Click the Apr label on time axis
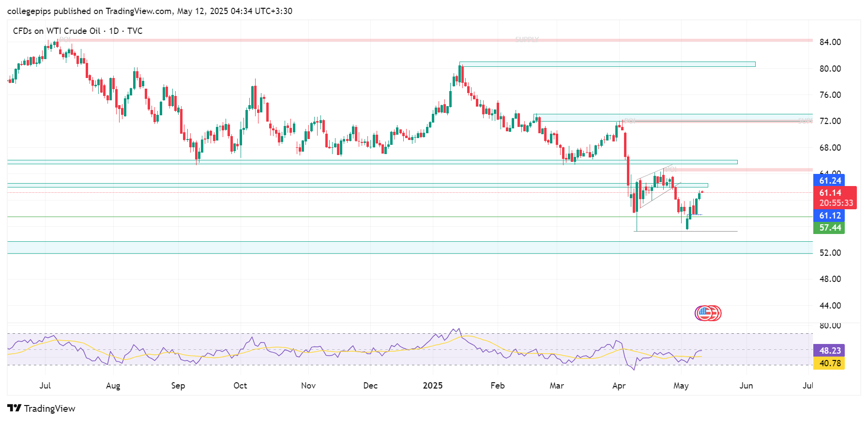Image resolution: width=868 pixels, height=421 pixels. 619,386
